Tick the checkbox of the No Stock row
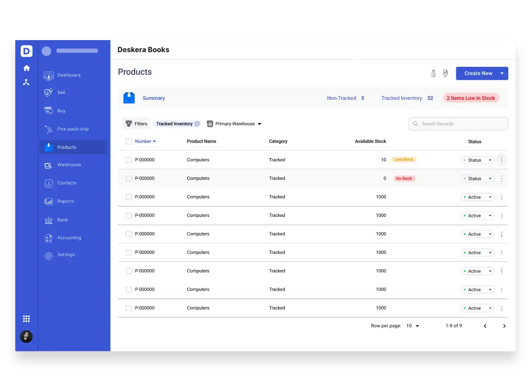532x392 pixels. [x=128, y=179]
